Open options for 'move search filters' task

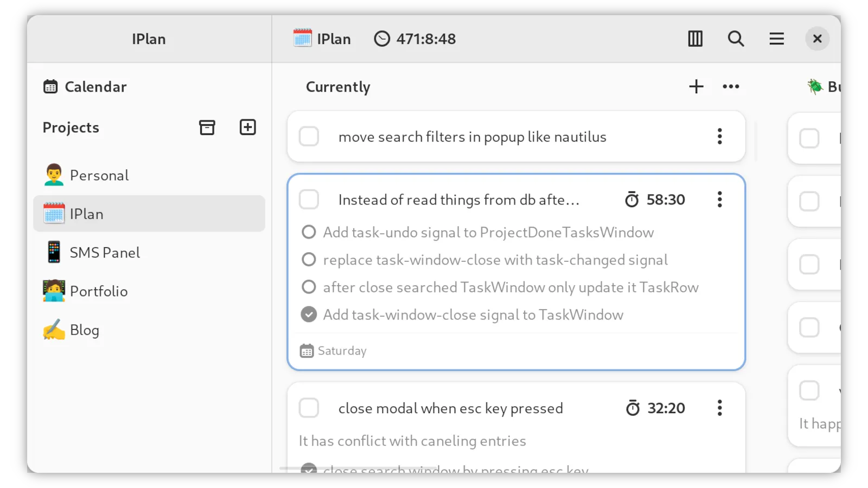pos(720,137)
